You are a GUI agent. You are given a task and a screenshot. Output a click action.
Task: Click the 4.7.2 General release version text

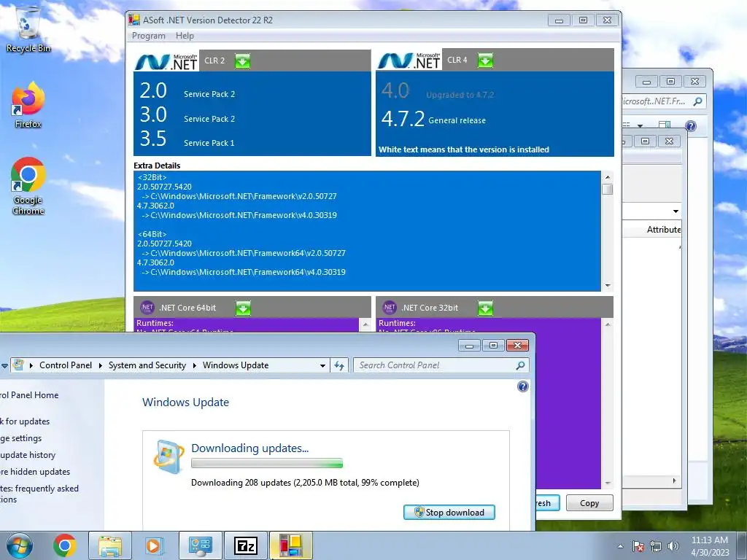click(x=433, y=119)
